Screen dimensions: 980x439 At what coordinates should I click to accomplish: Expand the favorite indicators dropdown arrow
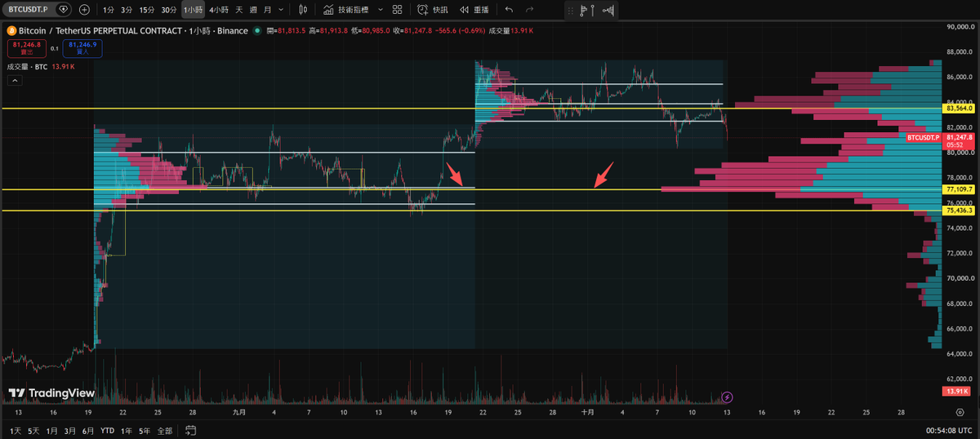click(379, 10)
